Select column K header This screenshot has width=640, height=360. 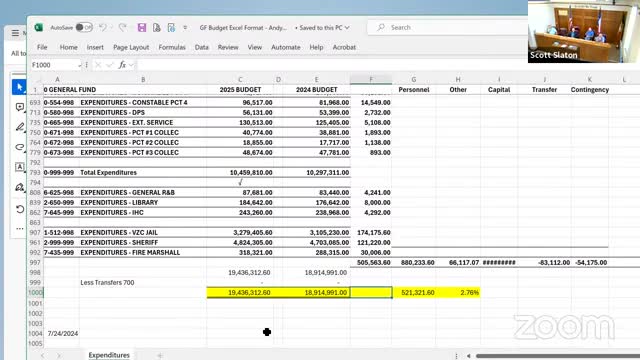[589, 80]
